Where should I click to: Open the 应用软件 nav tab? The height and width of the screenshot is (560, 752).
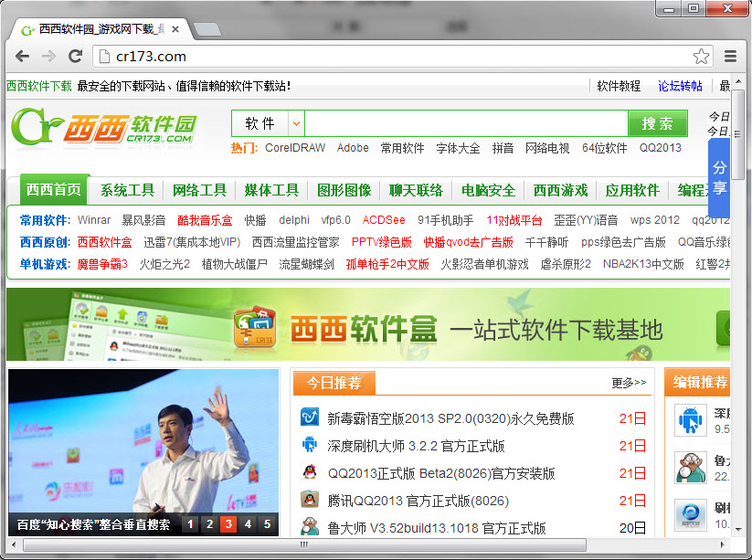pyautogui.click(x=632, y=190)
